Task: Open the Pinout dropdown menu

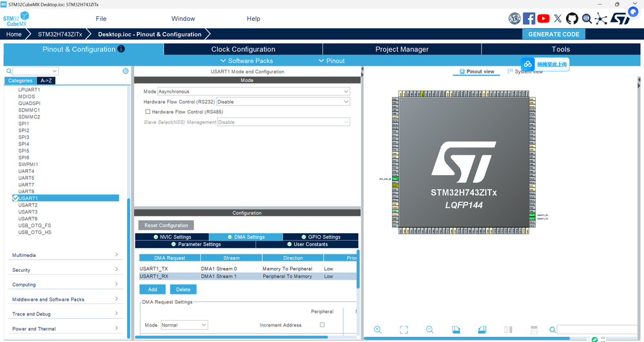Action: click(x=331, y=61)
